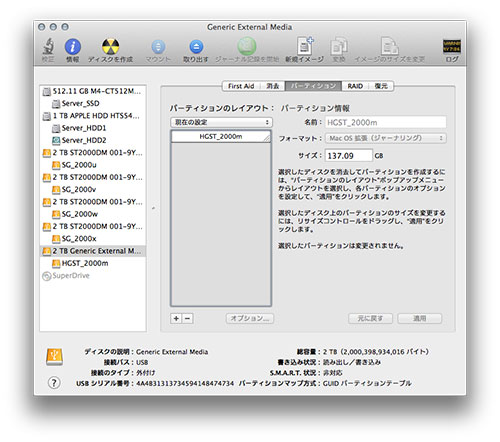Select the SG_2000u volume
Viewport: 500px width, 442px height.
tap(93, 165)
